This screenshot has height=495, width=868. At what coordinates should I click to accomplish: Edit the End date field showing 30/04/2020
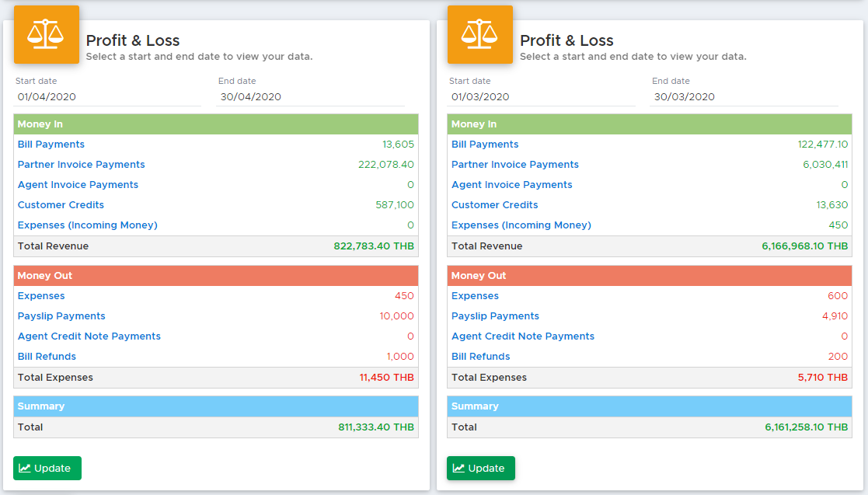pos(310,97)
